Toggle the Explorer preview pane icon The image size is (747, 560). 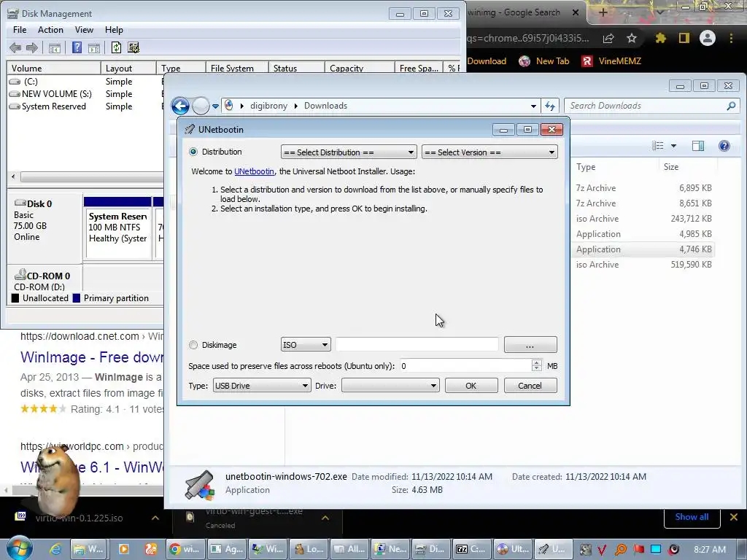pyautogui.click(x=698, y=146)
